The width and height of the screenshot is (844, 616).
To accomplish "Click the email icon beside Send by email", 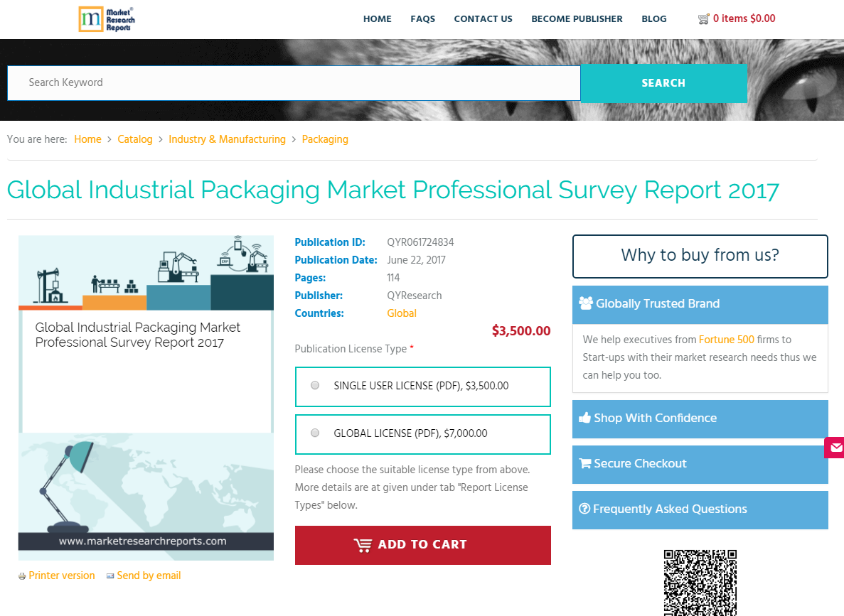I will pyautogui.click(x=110, y=576).
